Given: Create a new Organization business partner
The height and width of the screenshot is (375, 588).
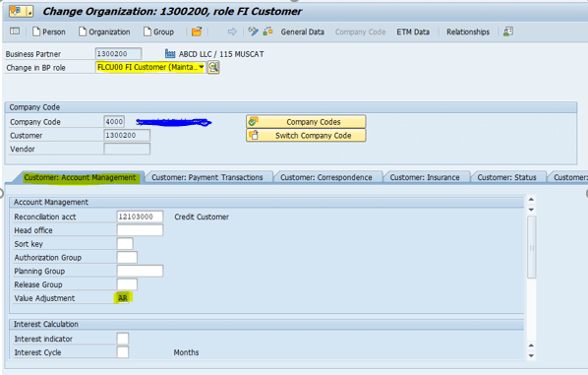Looking at the screenshot, I should (104, 31).
